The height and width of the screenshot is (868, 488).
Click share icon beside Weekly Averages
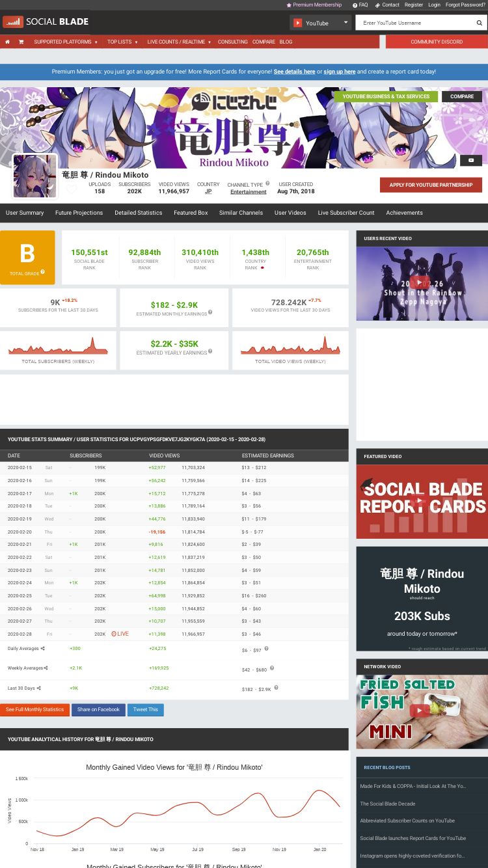click(x=46, y=668)
